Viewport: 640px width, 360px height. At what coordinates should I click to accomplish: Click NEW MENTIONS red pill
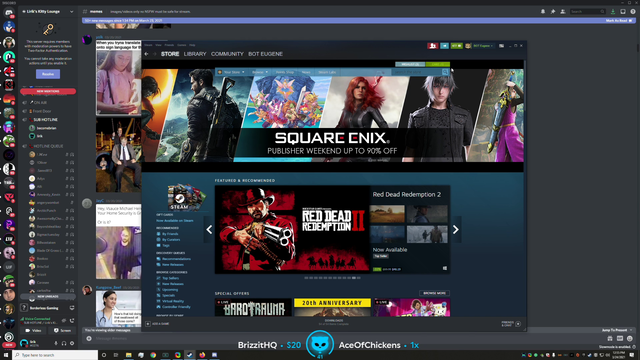48,91
